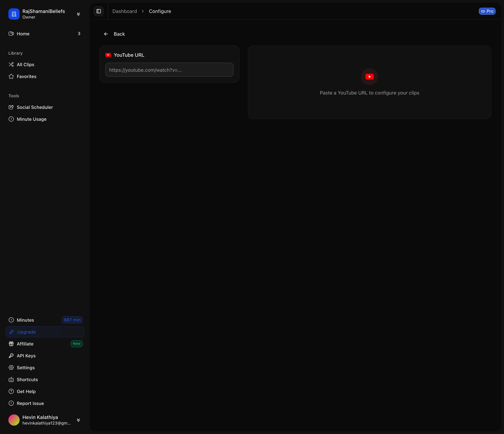Open the API Keys page

[x=45, y=356]
